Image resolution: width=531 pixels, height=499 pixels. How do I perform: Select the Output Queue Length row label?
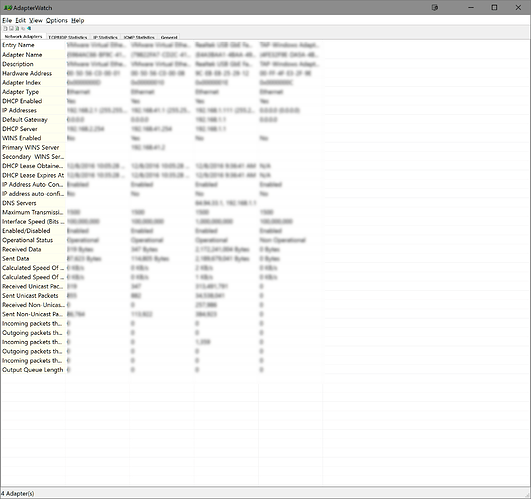(33, 370)
